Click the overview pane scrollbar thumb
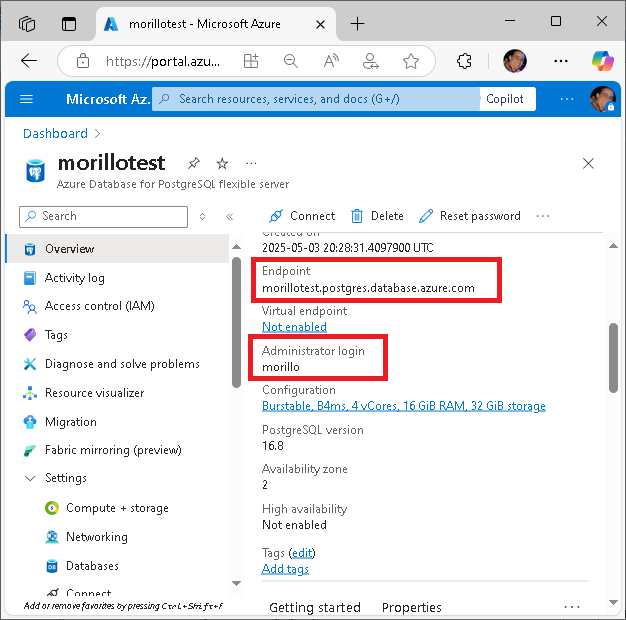The image size is (626, 620). click(613, 358)
